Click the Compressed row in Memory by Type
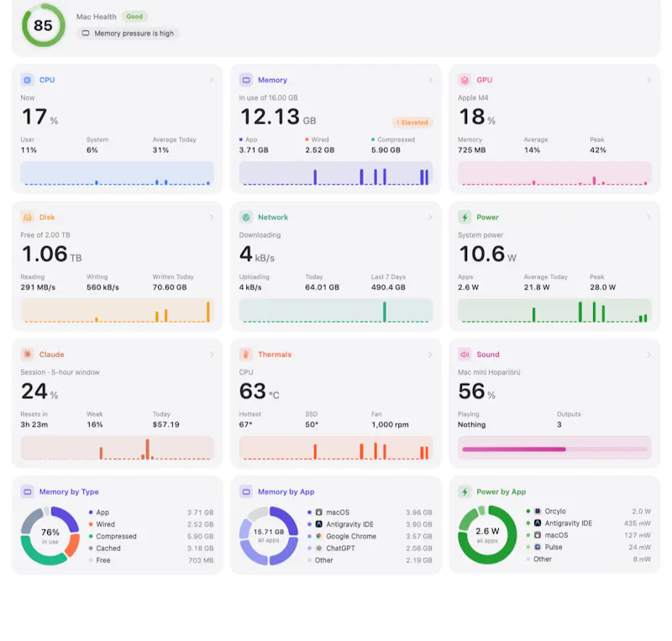The width and height of the screenshot is (672, 641). click(151, 536)
